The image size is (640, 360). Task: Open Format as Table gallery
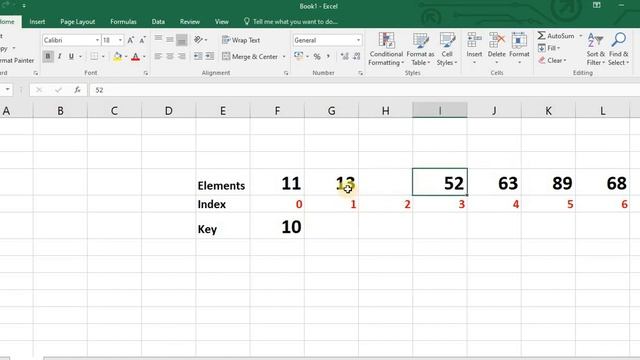point(420,49)
